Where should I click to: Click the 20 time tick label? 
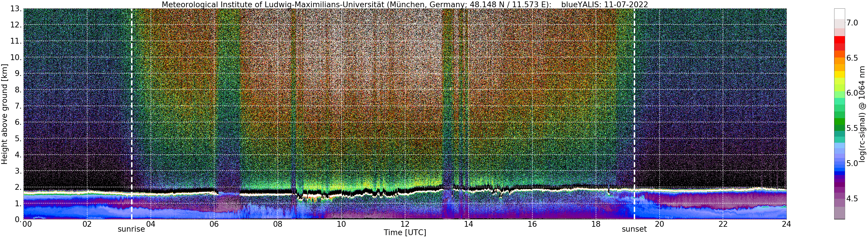(x=659, y=224)
